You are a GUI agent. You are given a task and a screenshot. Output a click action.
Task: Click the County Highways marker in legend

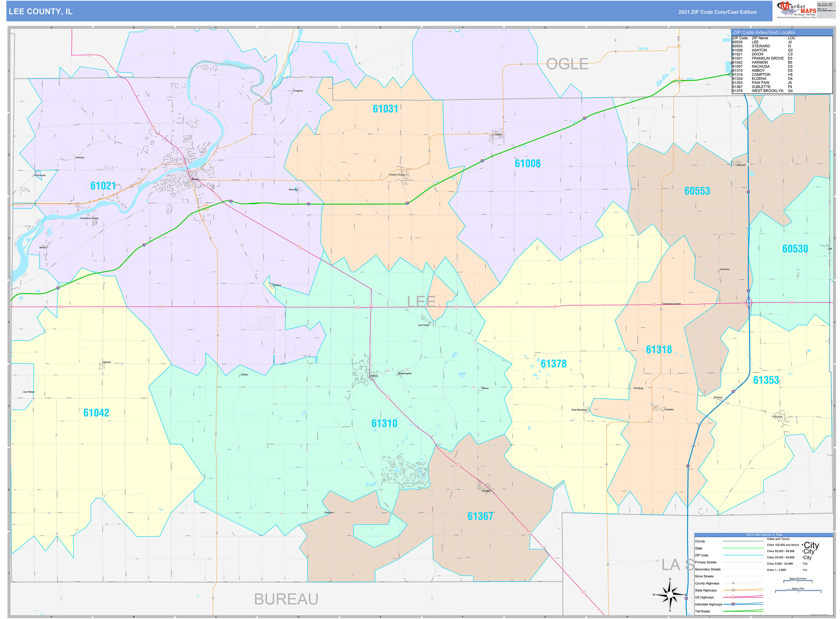click(733, 583)
